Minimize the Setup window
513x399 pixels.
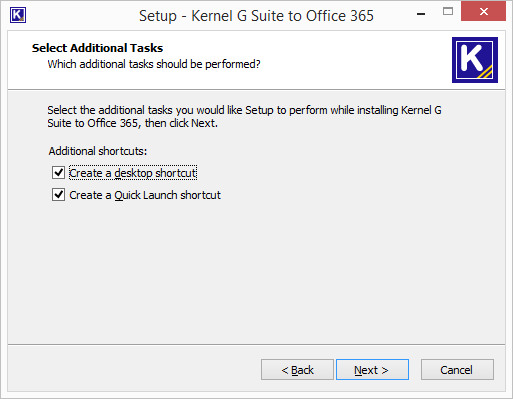click(421, 14)
